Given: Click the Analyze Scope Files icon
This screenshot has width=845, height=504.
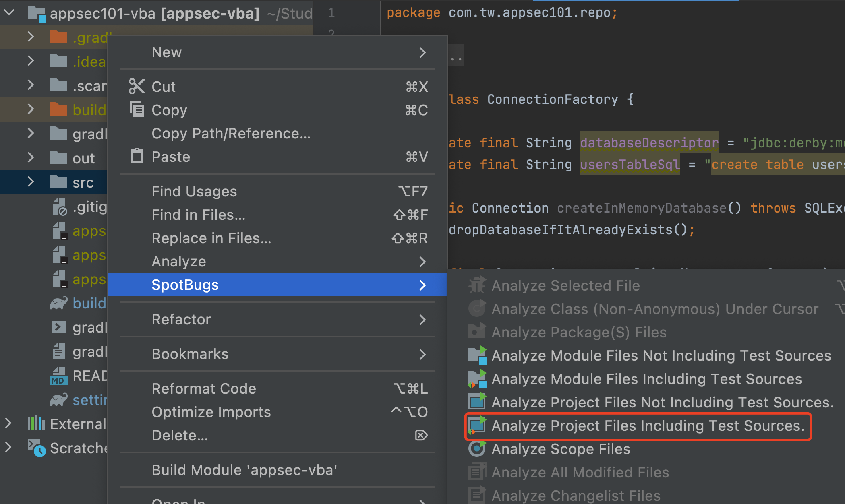Looking at the screenshot, I should point(477,449).
